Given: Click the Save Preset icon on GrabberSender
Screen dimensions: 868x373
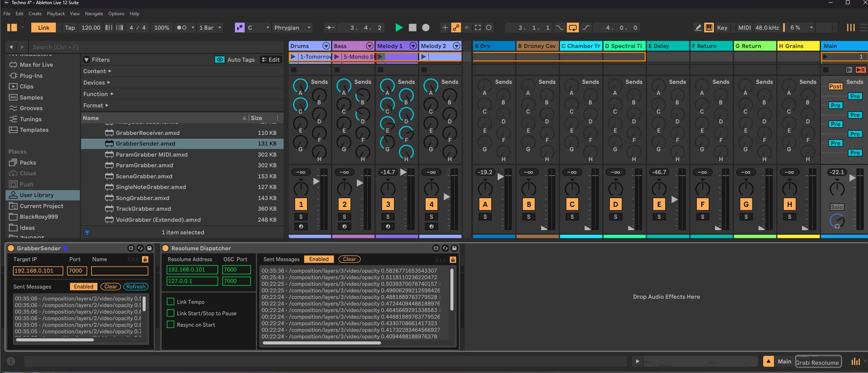Looking at the screenshot, I should pos(150,248).
